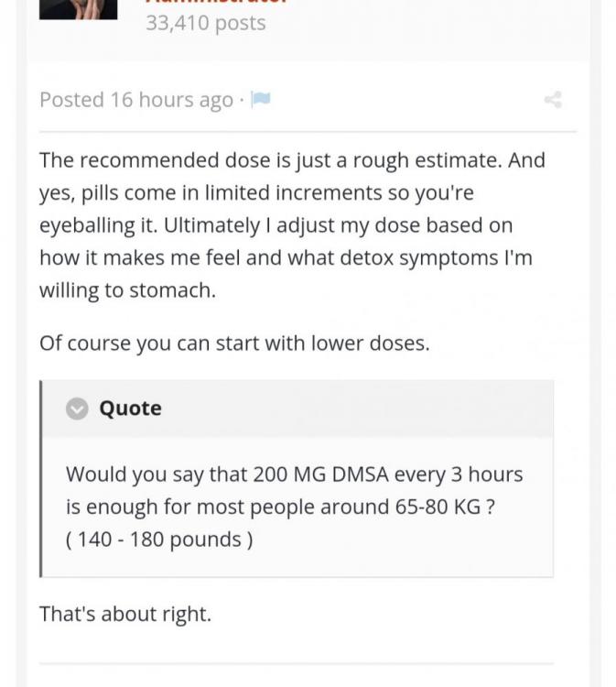Click the gray quote header bar
The height and width of the screenshot is (687, 616).
tap(297, 409)
